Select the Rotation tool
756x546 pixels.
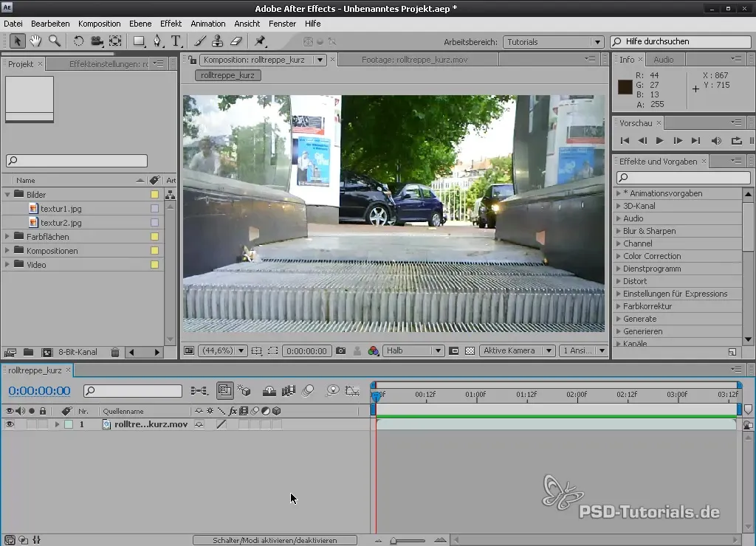pyautogui.click(x=78, y=41)
